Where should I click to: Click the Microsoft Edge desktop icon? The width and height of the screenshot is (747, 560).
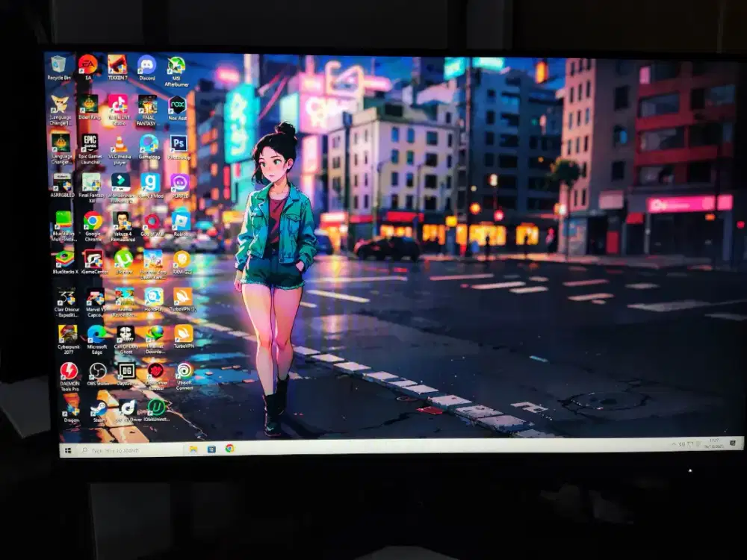[x=96, y=334]
